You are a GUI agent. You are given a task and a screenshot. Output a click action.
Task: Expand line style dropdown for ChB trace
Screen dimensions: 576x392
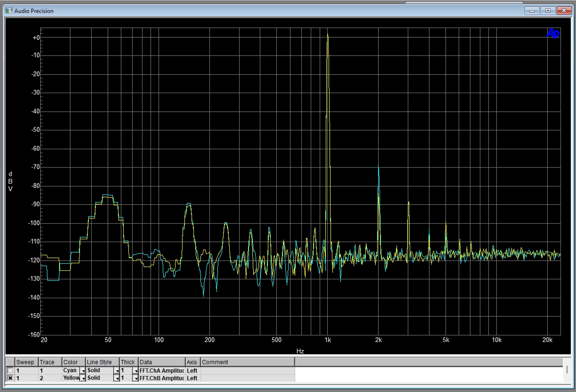pos(117,378)
